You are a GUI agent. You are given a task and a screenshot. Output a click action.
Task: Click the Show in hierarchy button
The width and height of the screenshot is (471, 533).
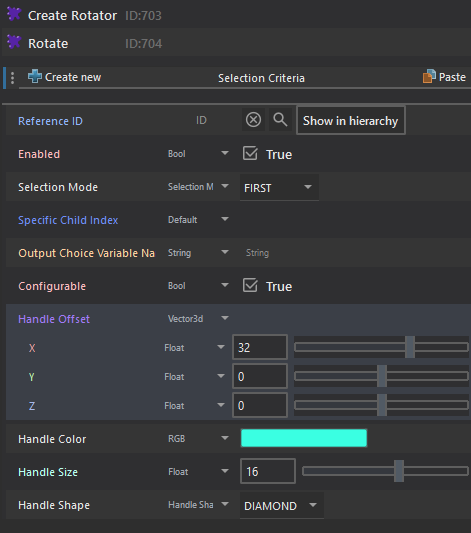pyautogui.click(x=351, y=120)
